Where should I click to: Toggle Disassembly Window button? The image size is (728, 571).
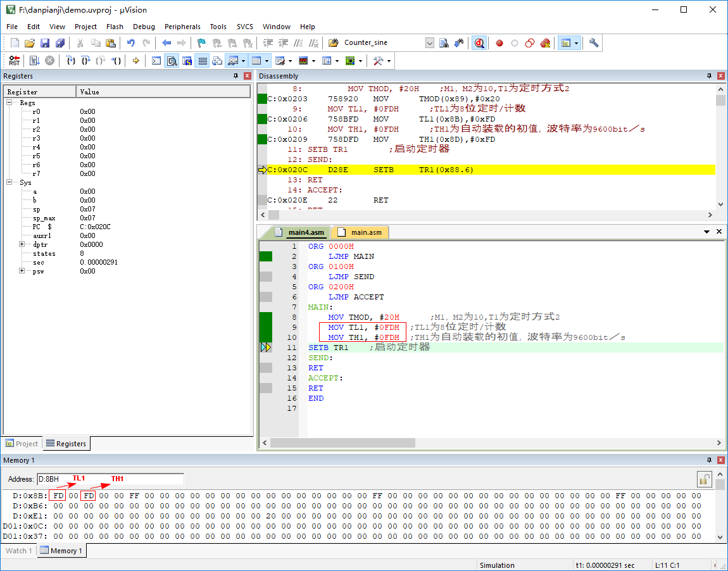point(172,61)
